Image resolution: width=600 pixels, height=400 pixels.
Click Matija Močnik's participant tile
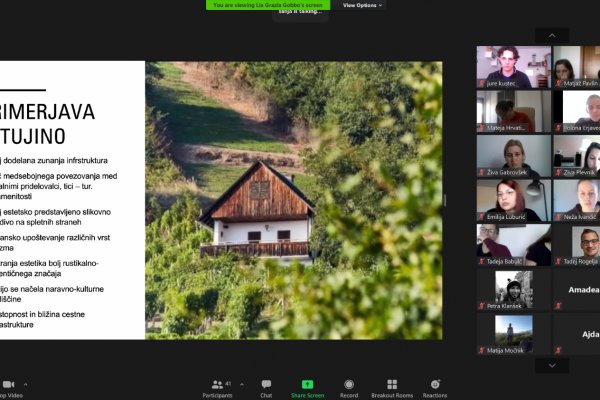click(x=512, y=335)
